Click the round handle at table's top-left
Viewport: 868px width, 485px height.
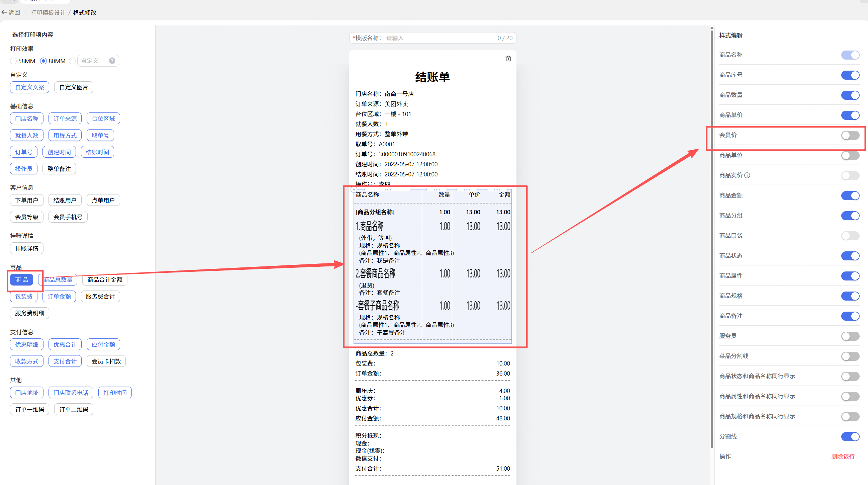coord(354,189)
